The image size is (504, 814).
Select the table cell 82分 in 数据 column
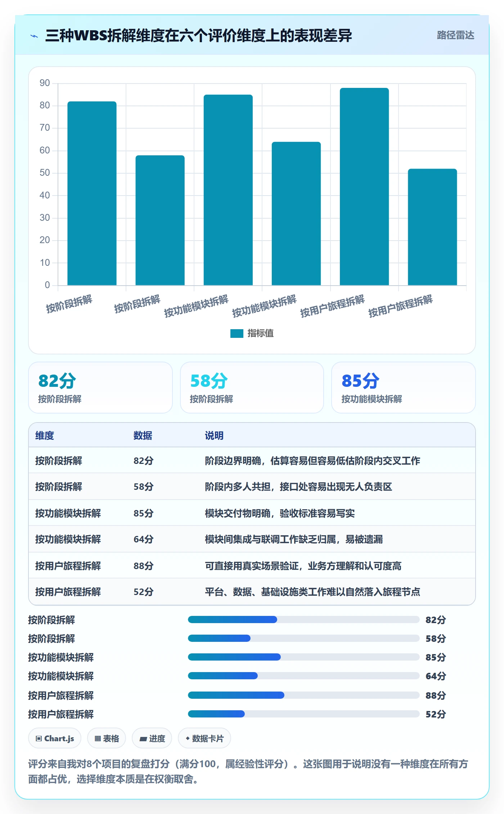tap(144, 461)
